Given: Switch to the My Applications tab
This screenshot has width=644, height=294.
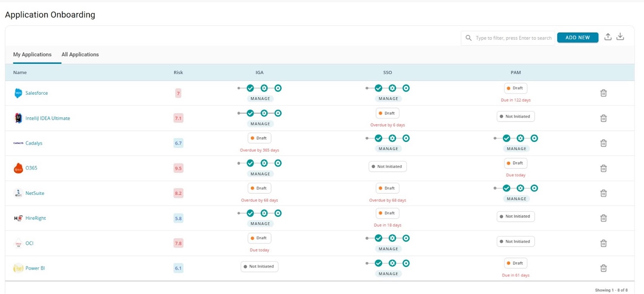Looking at the screenshot, I should point(32,54).
